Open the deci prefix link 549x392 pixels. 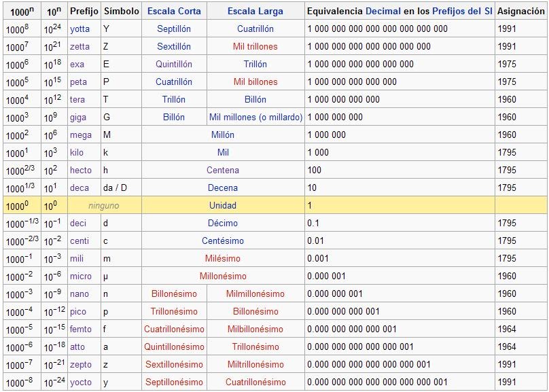[77, 224]
